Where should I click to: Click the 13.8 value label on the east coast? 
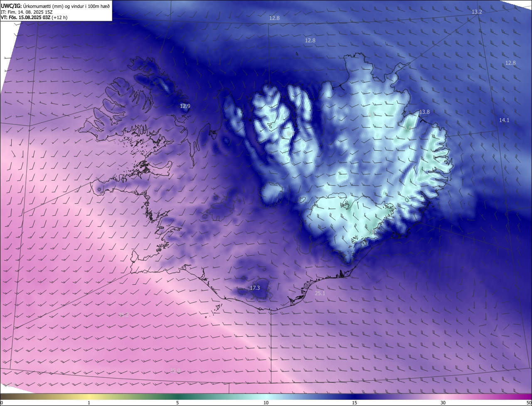click(424, 112)
